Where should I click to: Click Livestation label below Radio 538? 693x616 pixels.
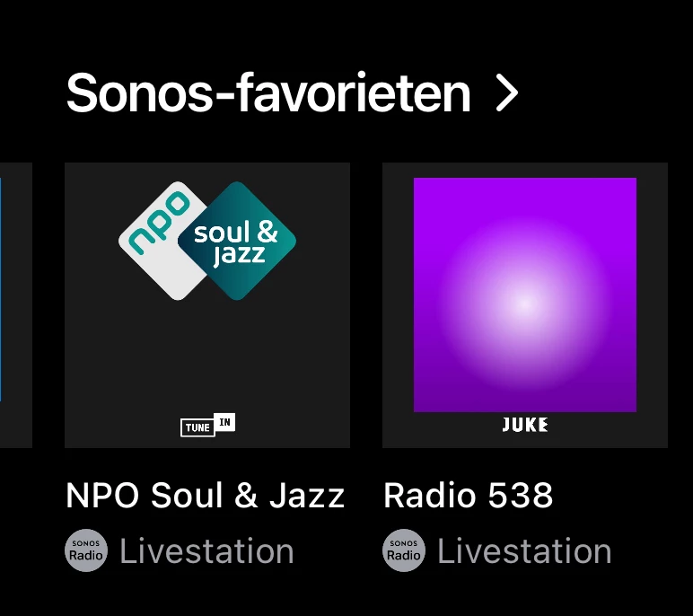click(524, 551)
